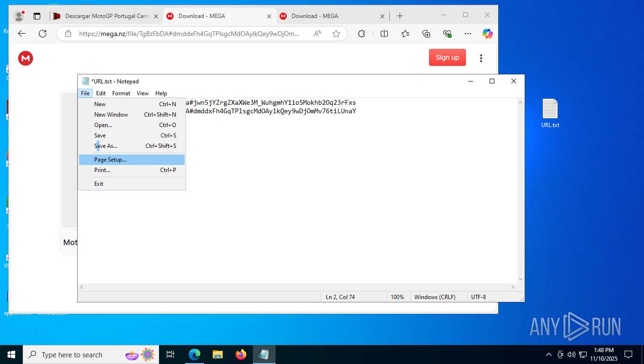Toggle Split screen icon in Edge
Viewport: 644px width, 364px height.
(x=385, y=34)
